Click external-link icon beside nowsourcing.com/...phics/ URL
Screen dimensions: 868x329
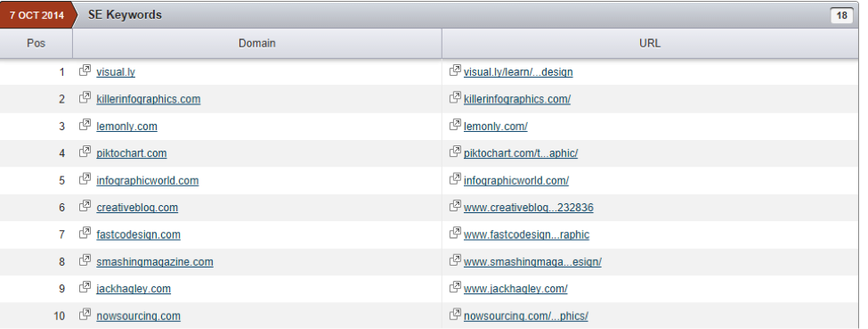[x=455, y=315]
